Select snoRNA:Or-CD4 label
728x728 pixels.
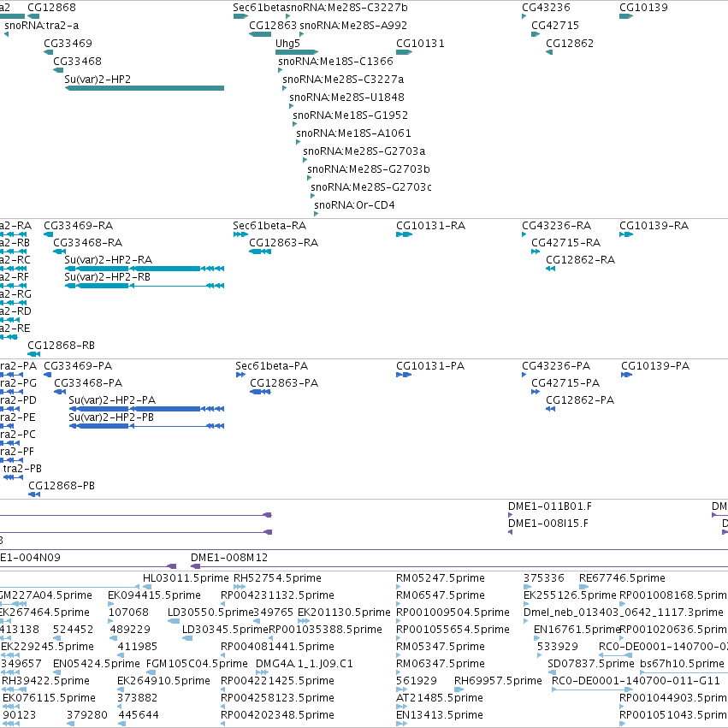click(354, 205)
